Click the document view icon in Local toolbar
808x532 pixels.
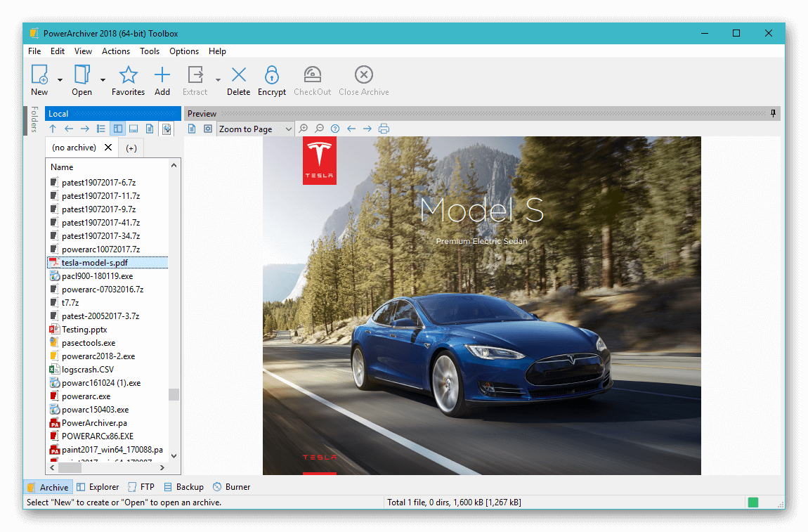pos(150,129)
